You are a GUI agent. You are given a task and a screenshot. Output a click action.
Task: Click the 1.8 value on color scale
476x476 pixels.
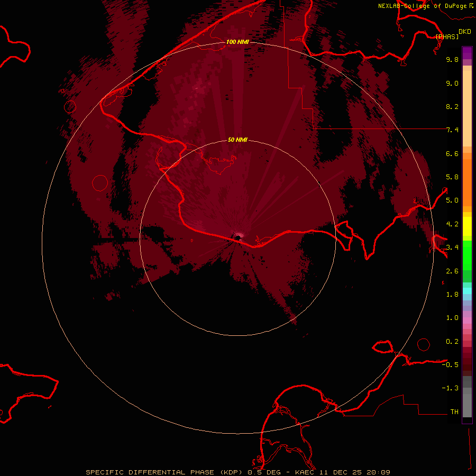point(452,295)
